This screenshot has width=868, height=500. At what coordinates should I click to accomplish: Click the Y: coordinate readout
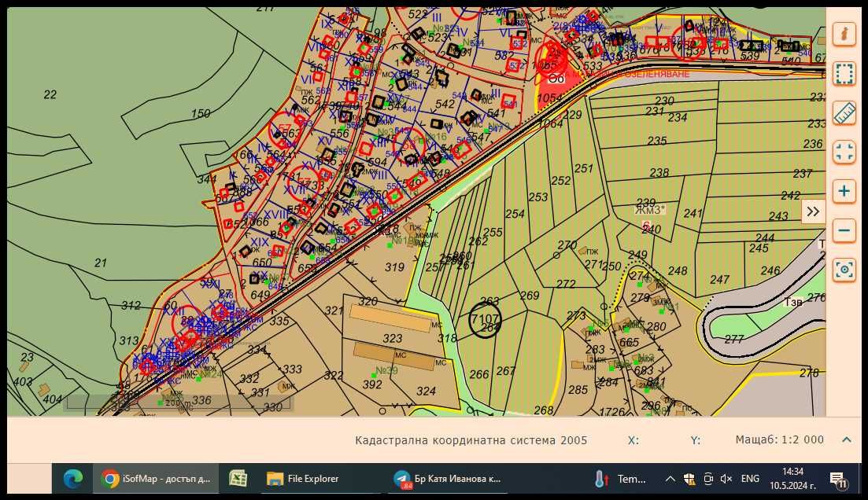click(x=696, y=440)
